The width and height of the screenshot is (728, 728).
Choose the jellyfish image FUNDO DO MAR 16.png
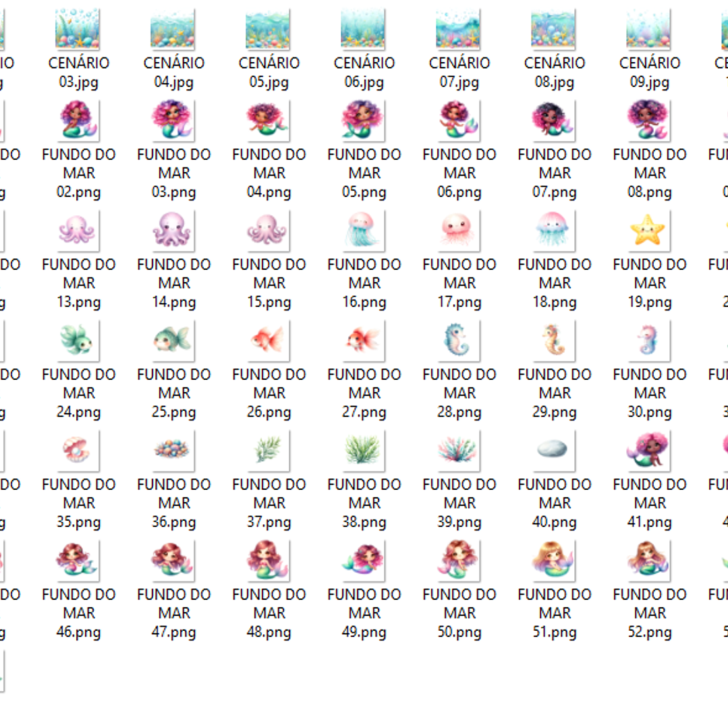364,230
